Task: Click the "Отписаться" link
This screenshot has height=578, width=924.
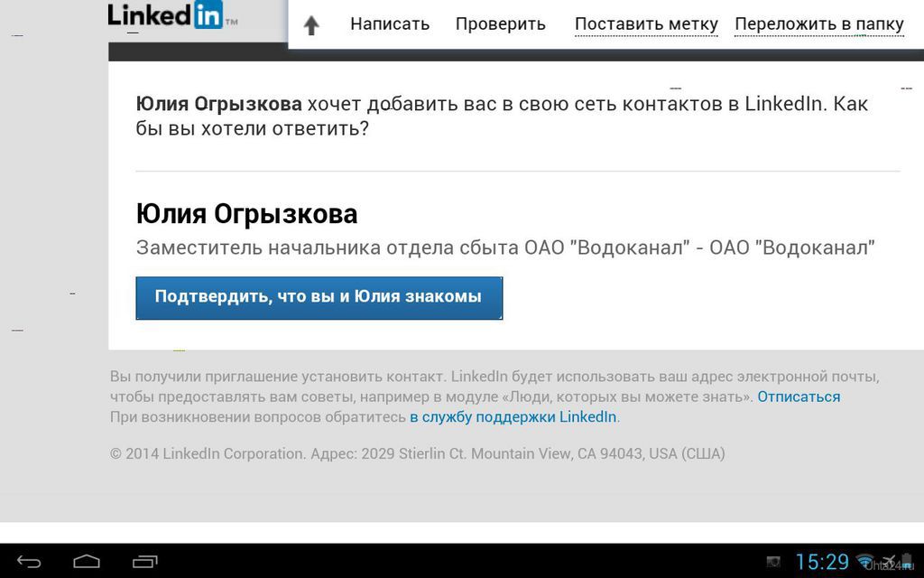Action: (799, 396)
